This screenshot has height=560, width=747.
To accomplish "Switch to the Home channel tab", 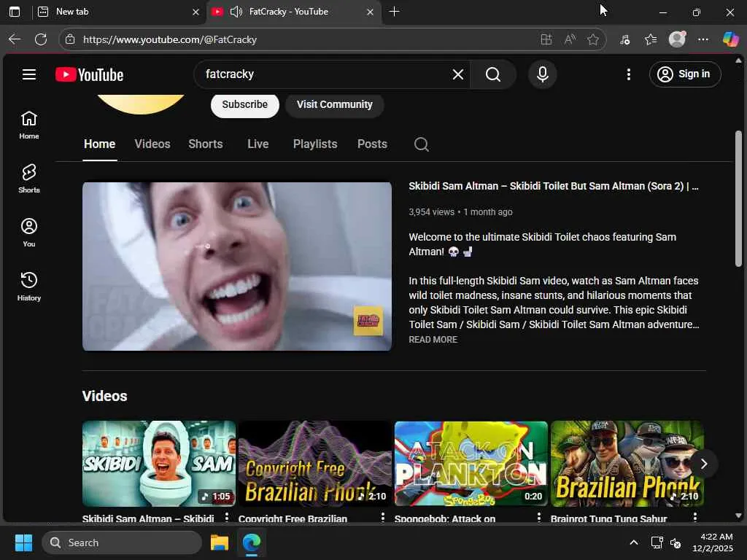I will (99, 144).
